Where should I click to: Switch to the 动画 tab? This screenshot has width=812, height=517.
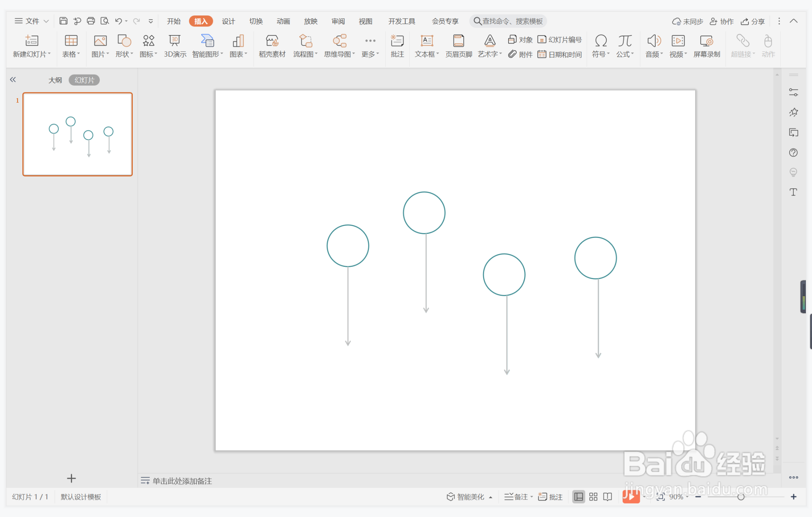(x=283, y=21)
